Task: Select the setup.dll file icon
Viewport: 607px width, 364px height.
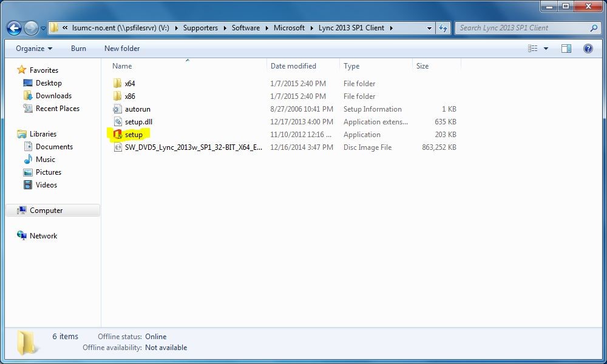Action: tap(118, 121)
